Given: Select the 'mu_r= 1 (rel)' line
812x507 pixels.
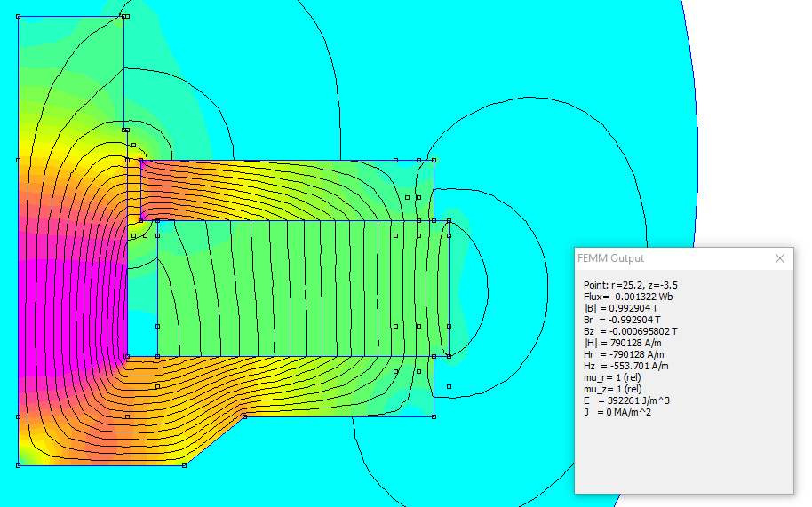Looking at the screenshot, I should [x=613, y=377].
